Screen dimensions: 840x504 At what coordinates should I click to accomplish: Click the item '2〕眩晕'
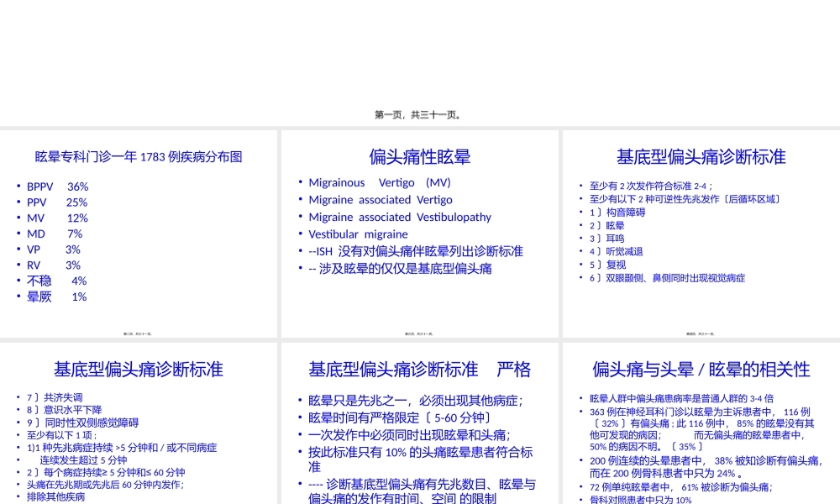click(x=607, y=225)
